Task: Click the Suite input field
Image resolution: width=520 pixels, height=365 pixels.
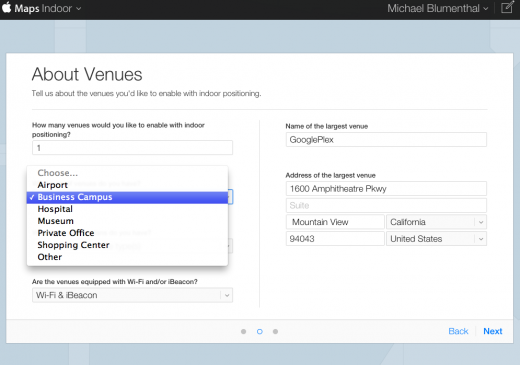Action: pos(386,205)
